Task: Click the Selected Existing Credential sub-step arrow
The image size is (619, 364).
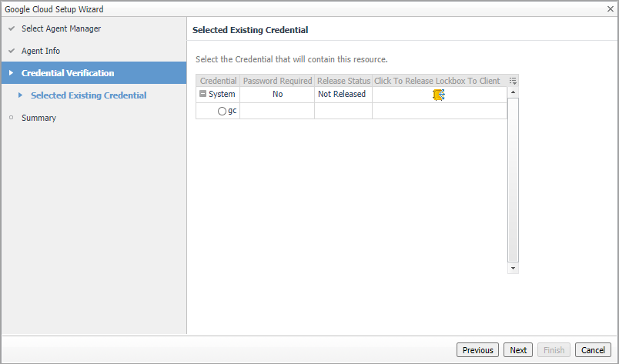Action: pyautogui.click(x=21, y=95)
